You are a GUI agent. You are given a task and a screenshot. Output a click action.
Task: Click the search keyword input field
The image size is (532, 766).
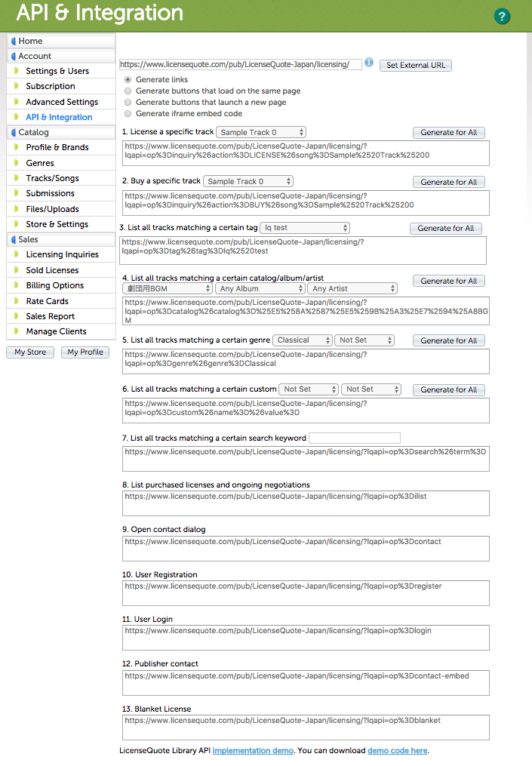coord(355,438)
